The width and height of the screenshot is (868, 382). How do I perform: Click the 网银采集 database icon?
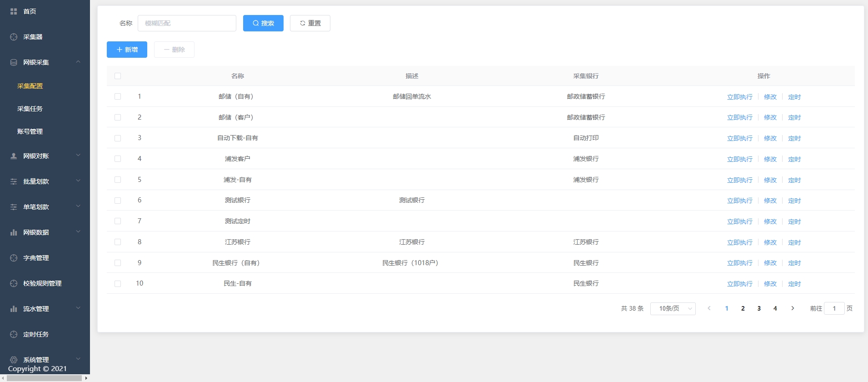point(14,62)
